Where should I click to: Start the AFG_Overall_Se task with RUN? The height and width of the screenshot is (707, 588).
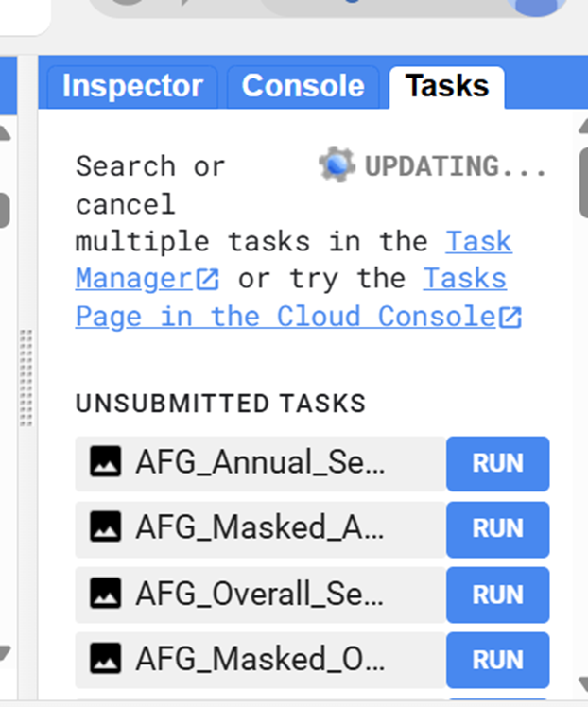pos(497,595)
